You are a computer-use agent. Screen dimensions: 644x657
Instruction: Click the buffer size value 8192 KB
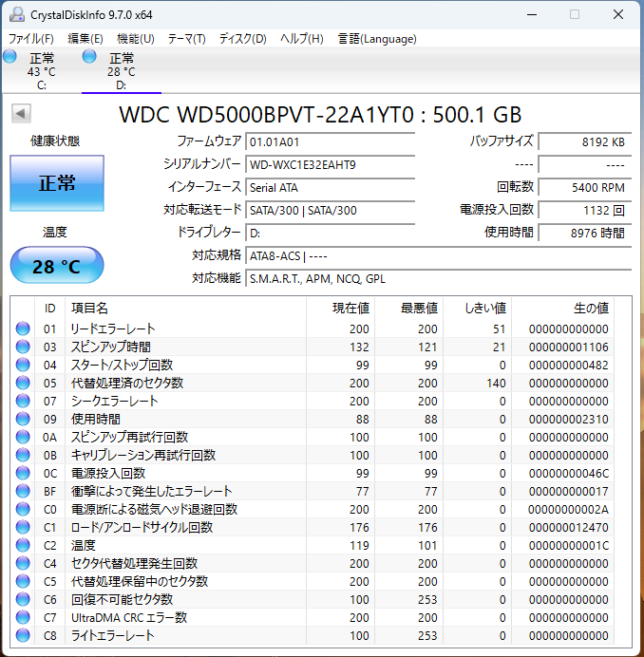[585, 142]
